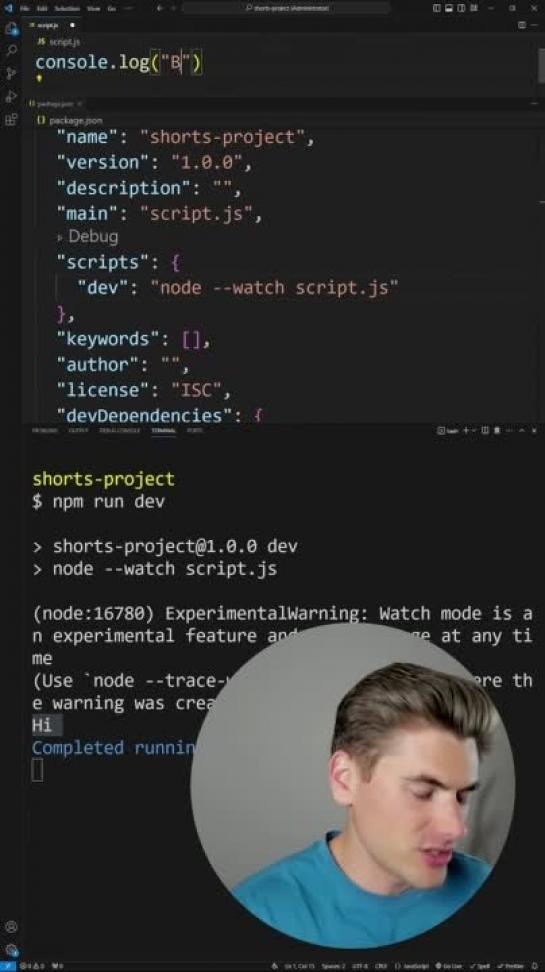The width and height of the screenshot is (545, 972).
Task: Open the Manage gear icon
Action: tap(11, 950)
